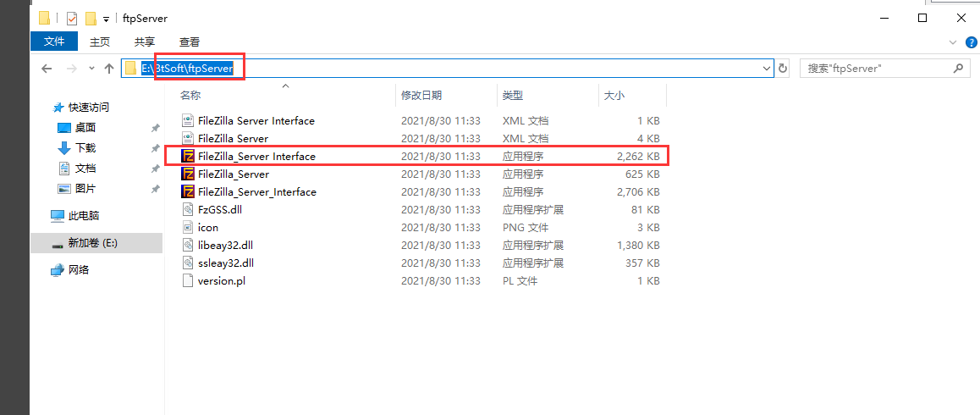Click the Desktop icon in Quick access
The width and height of the screenshot is (980, 415).
click(x=64, y=128)
